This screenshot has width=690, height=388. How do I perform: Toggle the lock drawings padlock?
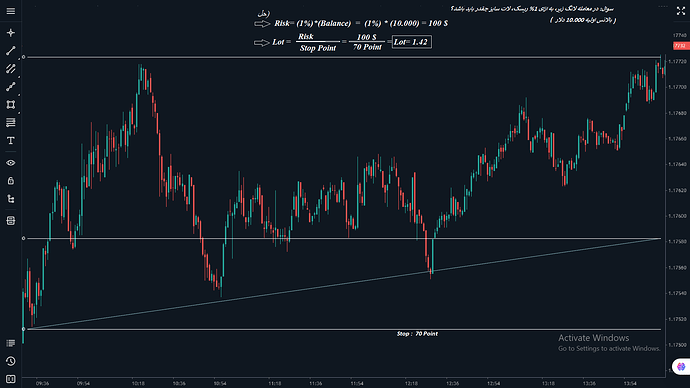point(11,181)
